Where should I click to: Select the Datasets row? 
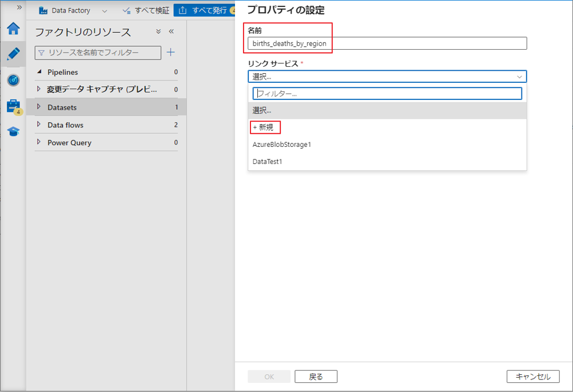(x=106, y=107)
